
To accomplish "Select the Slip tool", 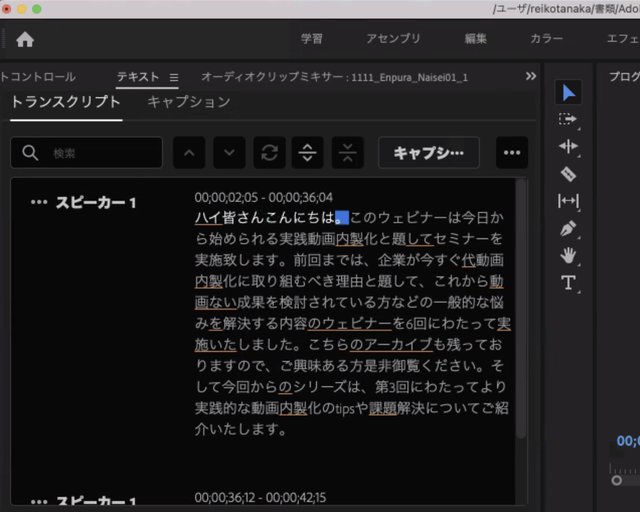I will click(x=568, y=201).
